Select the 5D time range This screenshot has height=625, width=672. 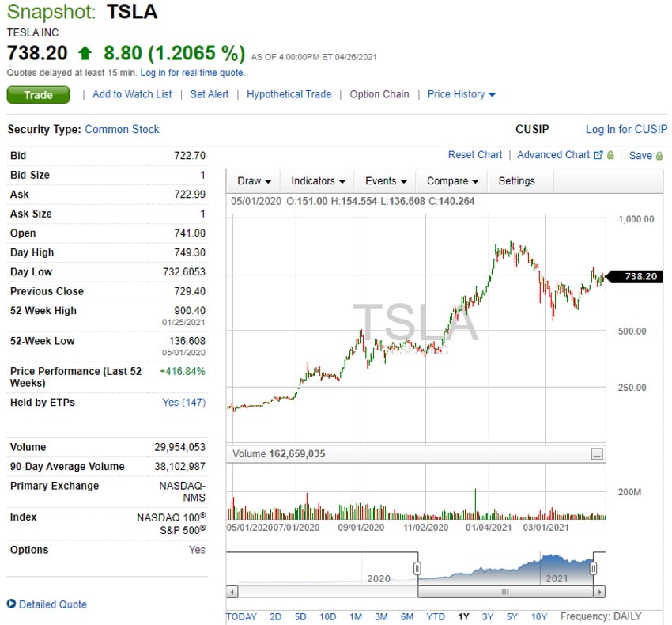pyautogui.click(x=300, y=617)
